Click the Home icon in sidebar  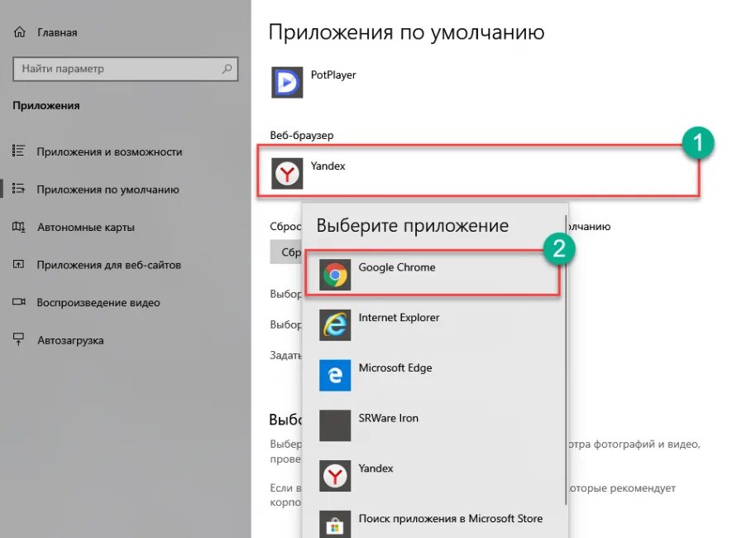point(19,32)
